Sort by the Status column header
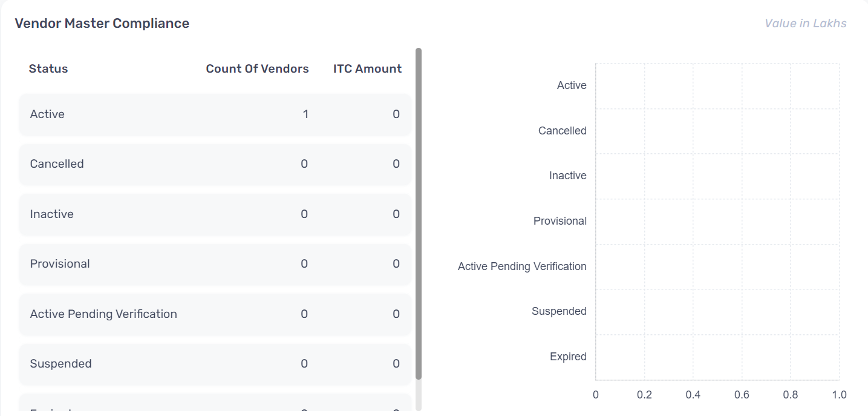The image size is (868, 416). tap(48, 68)
